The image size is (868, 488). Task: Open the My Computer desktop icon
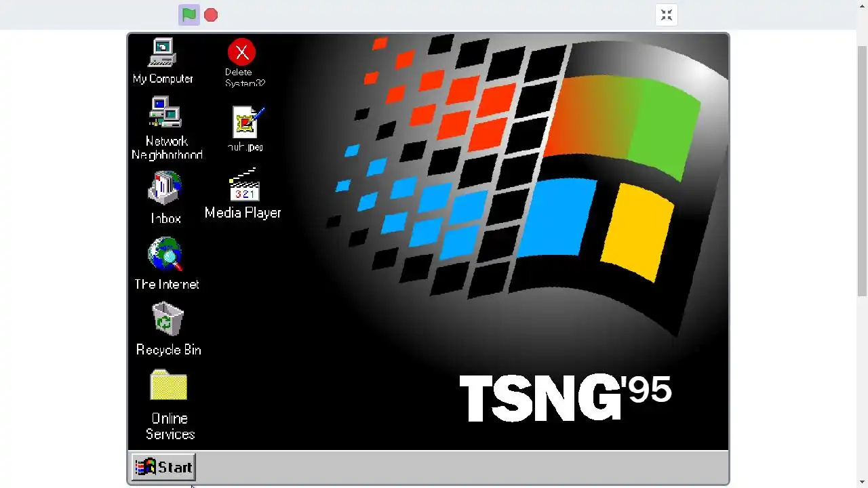point(163,53)
